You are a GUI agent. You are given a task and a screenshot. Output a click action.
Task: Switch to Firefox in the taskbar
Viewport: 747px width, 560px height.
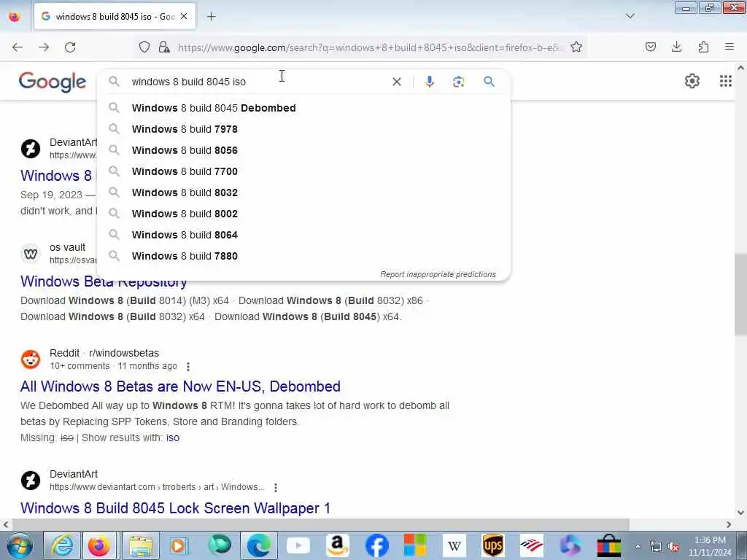(98, 545)
